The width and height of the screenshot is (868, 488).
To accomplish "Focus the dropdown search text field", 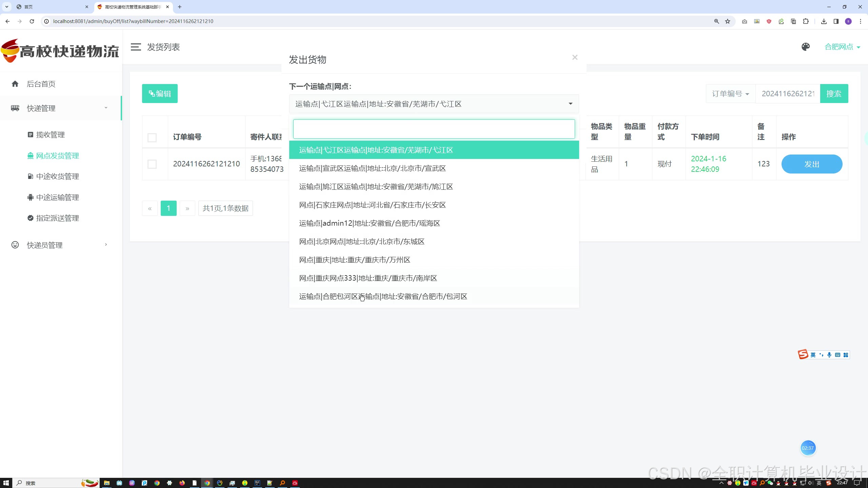I will click(x=434, y=129).
